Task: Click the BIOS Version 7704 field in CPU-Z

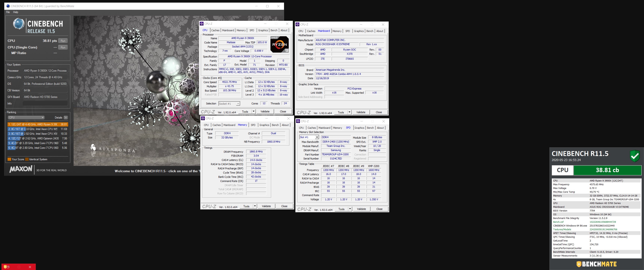Action: tap(349, 74)
